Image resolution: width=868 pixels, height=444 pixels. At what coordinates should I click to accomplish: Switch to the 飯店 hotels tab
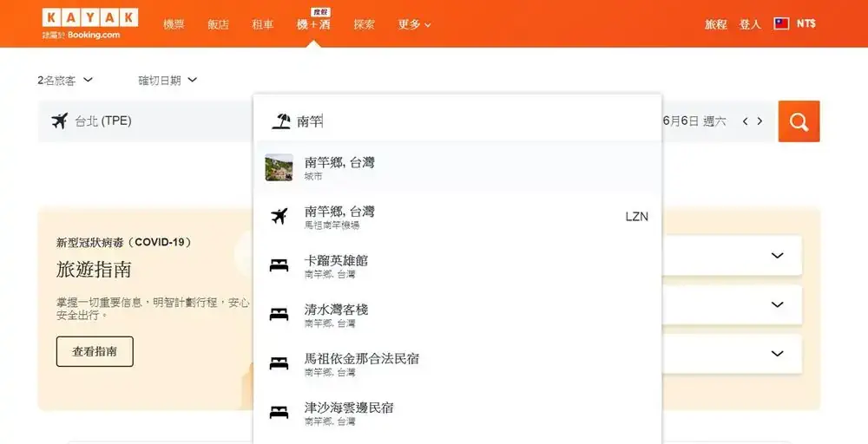tap(219, 24)
